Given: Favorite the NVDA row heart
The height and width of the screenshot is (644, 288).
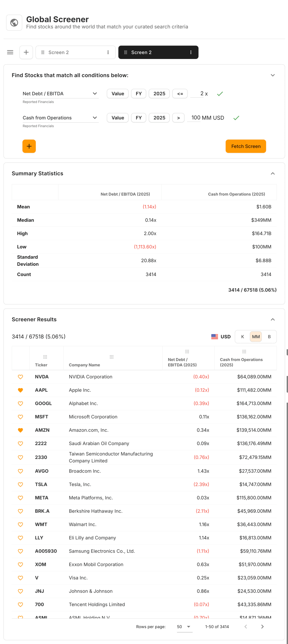Looking at the screenshot, I should 21,377.
